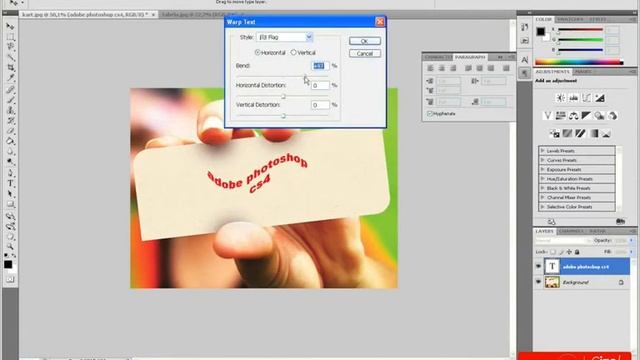Add a Gradient Map adjustment layer
Image resolution: width=640 pixels, height=360 pixels.
click(x=593, y=133)
